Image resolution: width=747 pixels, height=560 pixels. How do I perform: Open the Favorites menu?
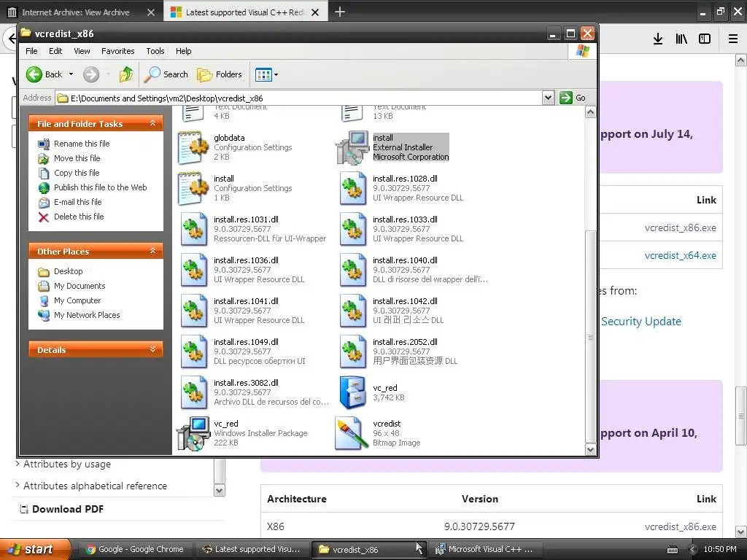pos(117,51)
